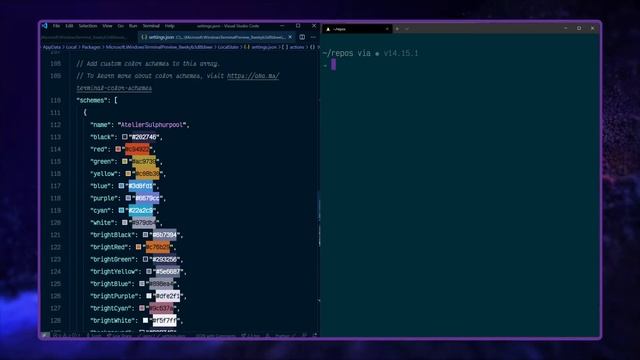Open the View menu in VS Code
This screenshot has height=360, width=640.
[107, 26]
